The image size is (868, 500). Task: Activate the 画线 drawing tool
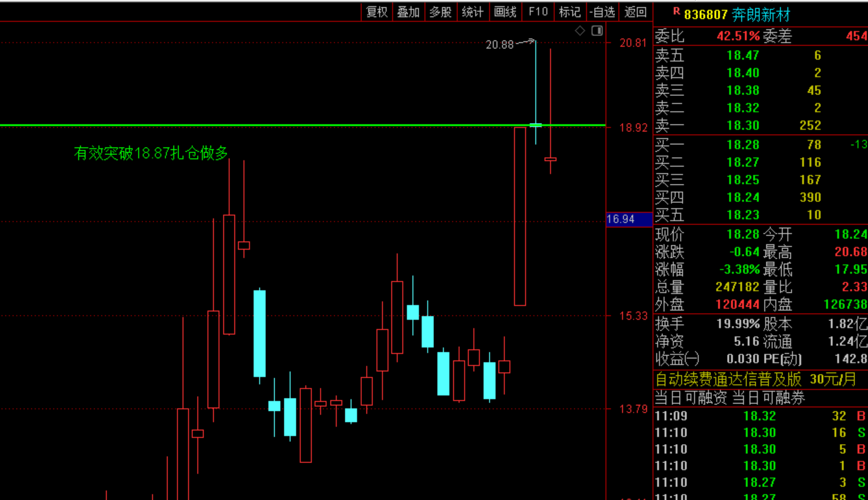click(x=505, y=12)
